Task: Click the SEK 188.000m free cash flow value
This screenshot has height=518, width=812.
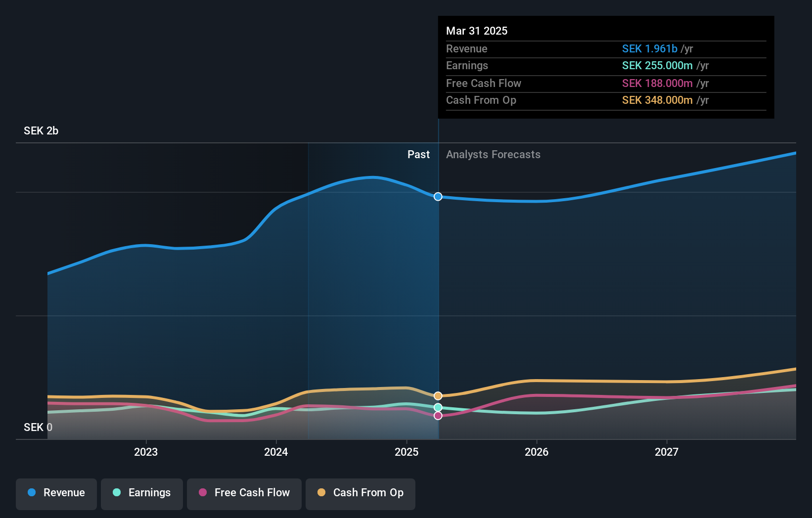Action: [x=657, y=84]
